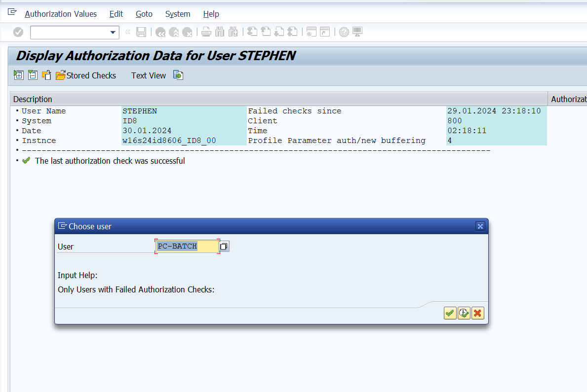Viewport: 587px width, 392px height.
Task: Close the Choose user dialog
Action: click(480, 226)
